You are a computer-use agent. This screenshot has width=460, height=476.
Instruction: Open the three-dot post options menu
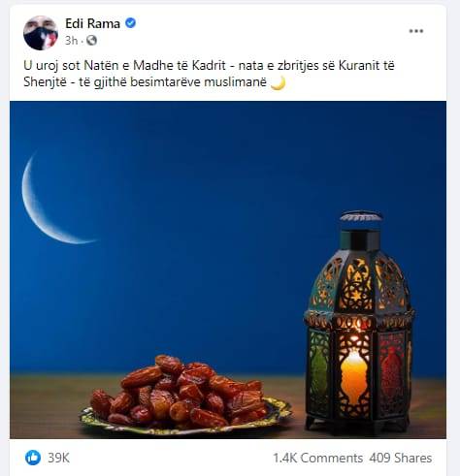coord(416,31)
